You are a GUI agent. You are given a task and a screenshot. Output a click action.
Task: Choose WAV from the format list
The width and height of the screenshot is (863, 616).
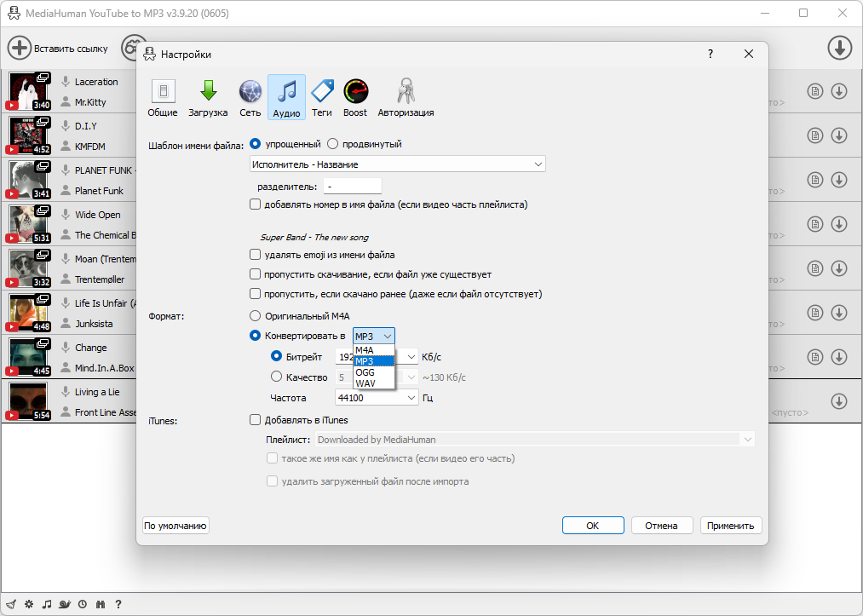374,383
